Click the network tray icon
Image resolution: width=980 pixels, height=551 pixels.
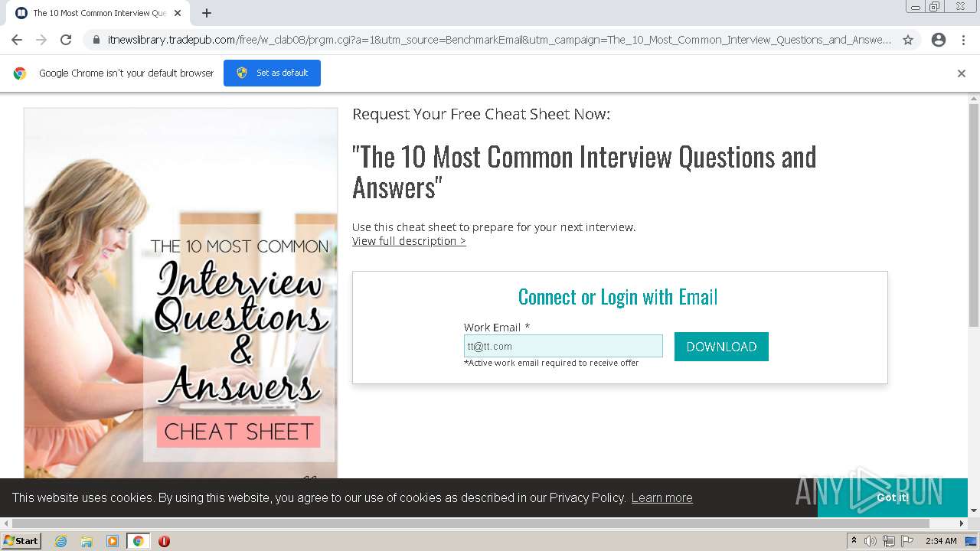(889, 541)
